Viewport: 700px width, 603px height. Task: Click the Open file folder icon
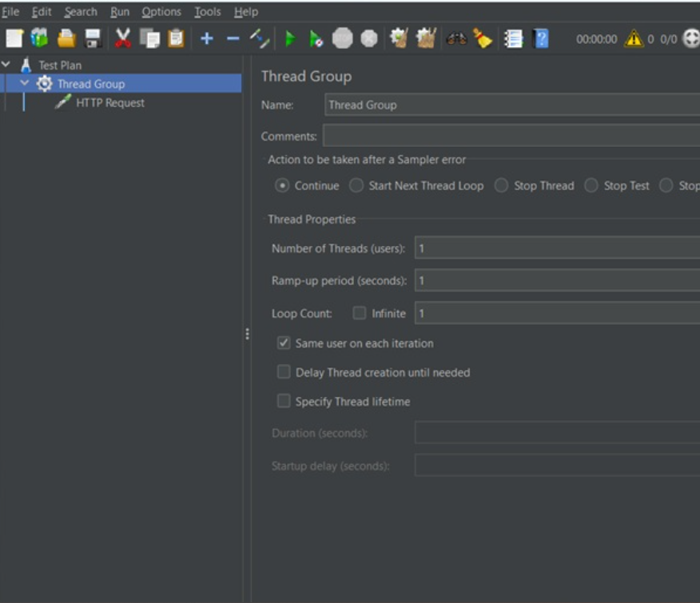[66, 38]
